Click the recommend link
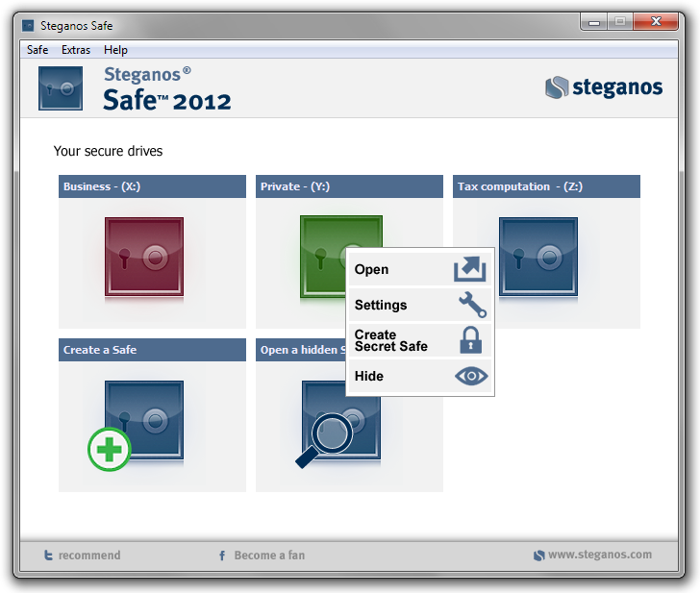700x593 pixels. pyautogui.click(x=89, y=556)
